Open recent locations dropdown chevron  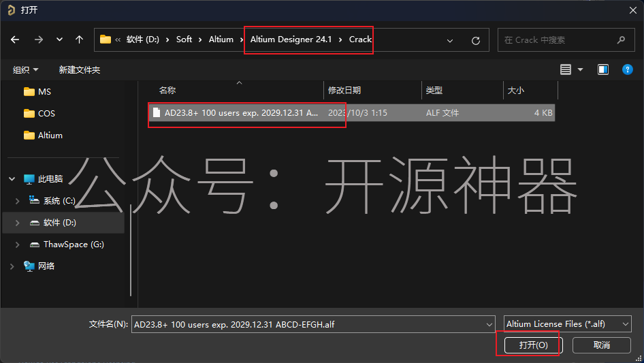[59, 40]
